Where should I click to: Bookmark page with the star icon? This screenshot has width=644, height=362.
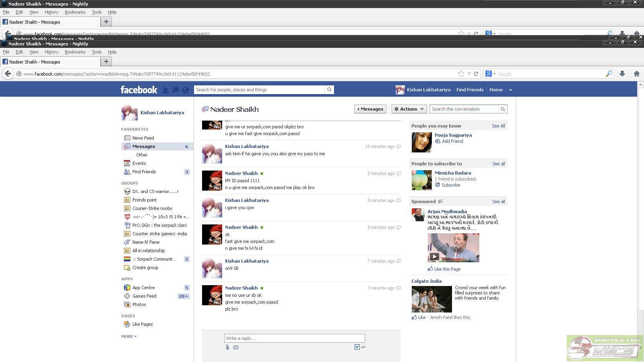pos(461,74)
